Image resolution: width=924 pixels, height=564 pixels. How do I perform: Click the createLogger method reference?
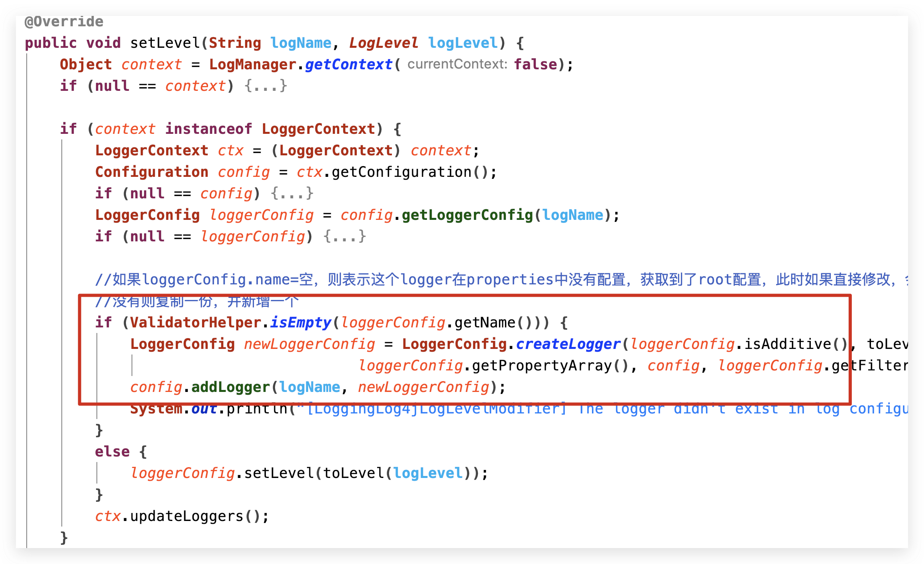click(x=568, y=343)
